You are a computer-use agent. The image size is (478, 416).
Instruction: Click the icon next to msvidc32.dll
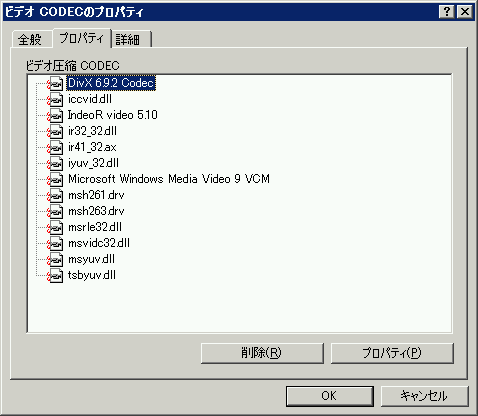coord(55,243)
